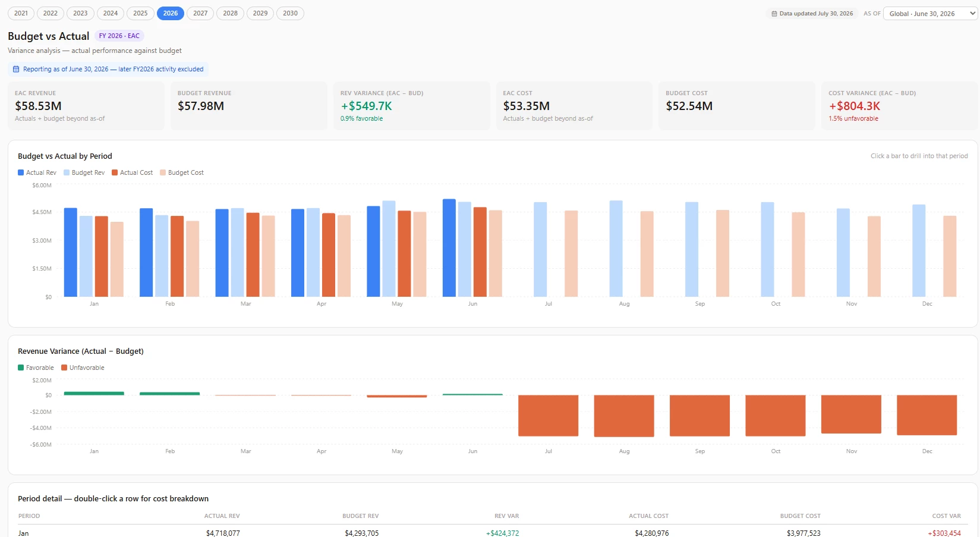Click the REV VAR column header
This screenshot has height=537, width=980.
pyautogui.click(x=506, y=516)
